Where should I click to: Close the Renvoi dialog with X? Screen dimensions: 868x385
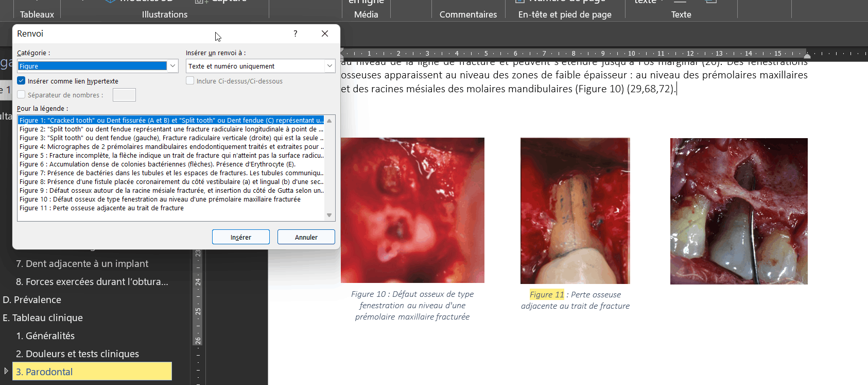(325, 34)
